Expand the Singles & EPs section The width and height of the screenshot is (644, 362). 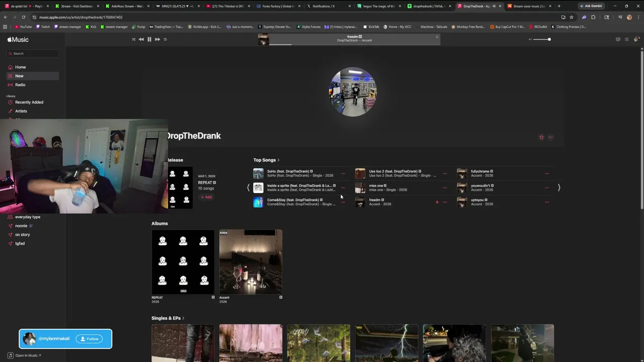pyautogui.click(x=168, y=318)
